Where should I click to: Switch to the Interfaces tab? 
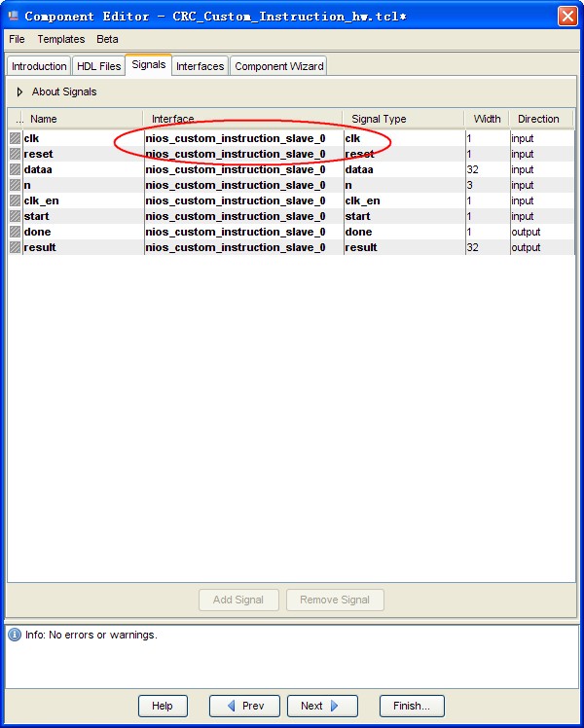[x=201, y=66]
